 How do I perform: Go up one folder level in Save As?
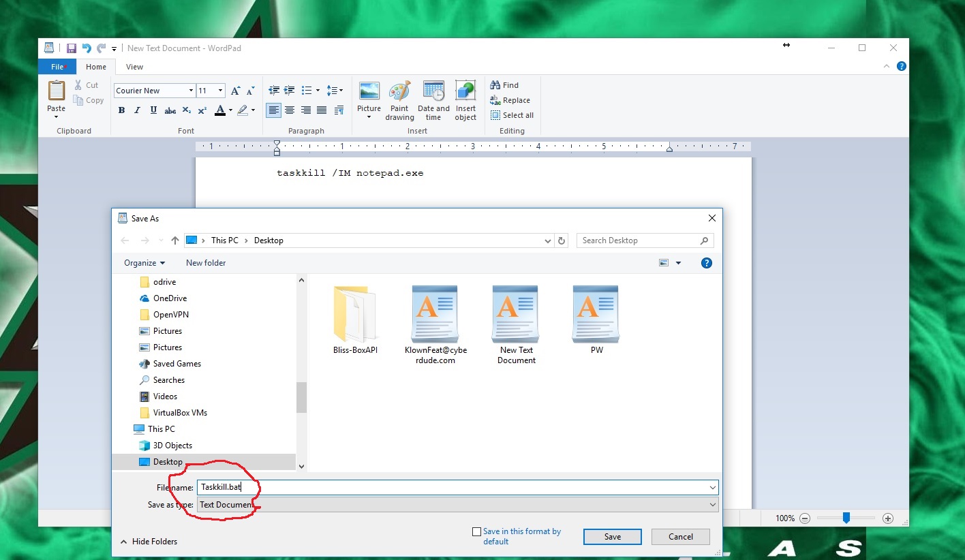(x=175, y=240)
